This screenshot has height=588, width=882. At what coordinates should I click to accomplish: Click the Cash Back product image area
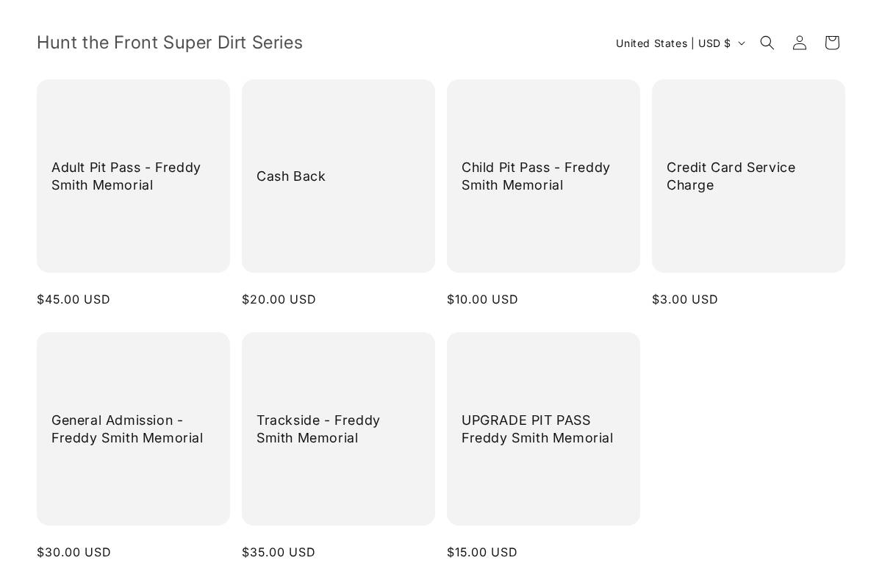[x=338, y=118]
